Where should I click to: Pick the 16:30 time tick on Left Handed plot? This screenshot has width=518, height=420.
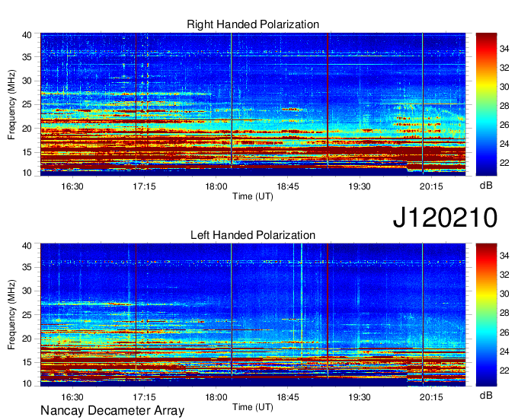coord(72,397)
